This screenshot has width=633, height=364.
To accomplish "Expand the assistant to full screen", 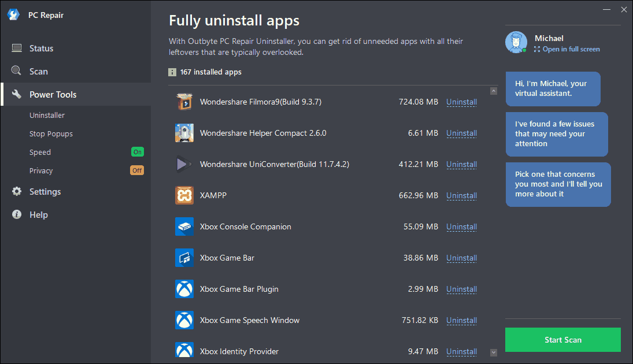I will (x=567, y=49).
